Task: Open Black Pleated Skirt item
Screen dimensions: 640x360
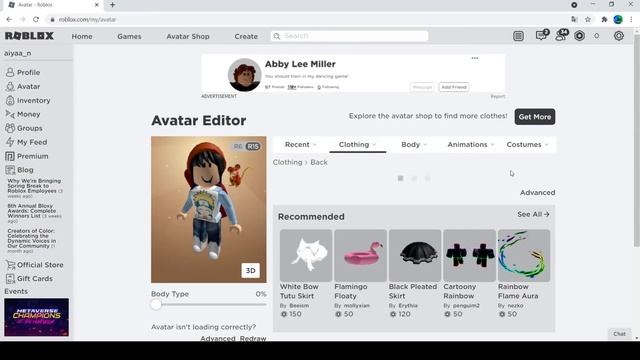Action: click(415, 274)
